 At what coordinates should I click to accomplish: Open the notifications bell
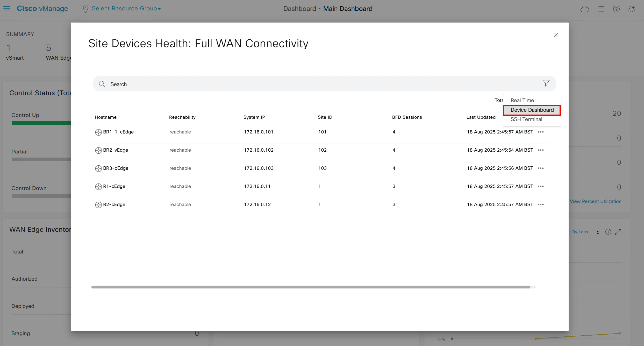coord(632,9)
